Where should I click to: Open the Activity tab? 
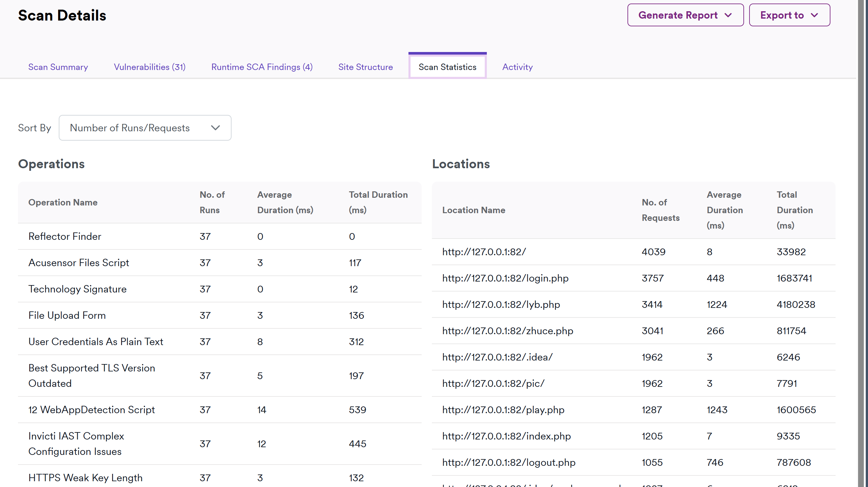pos(517,67)
